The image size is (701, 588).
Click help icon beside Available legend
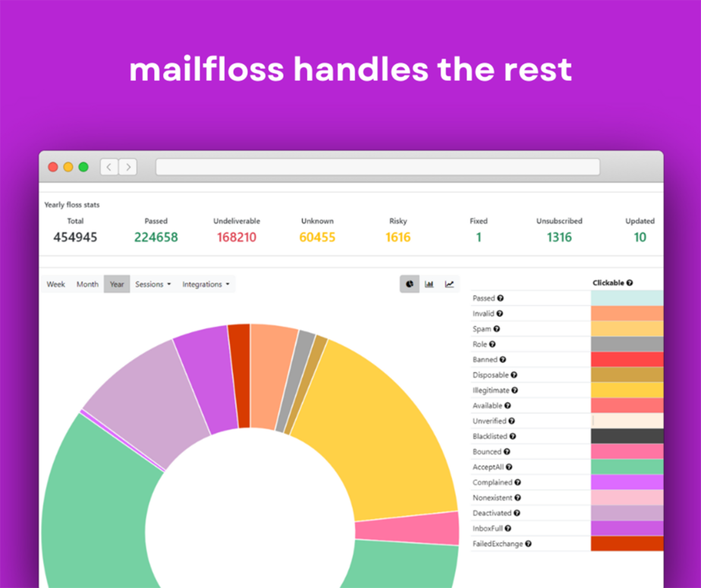tap(508, 406)
